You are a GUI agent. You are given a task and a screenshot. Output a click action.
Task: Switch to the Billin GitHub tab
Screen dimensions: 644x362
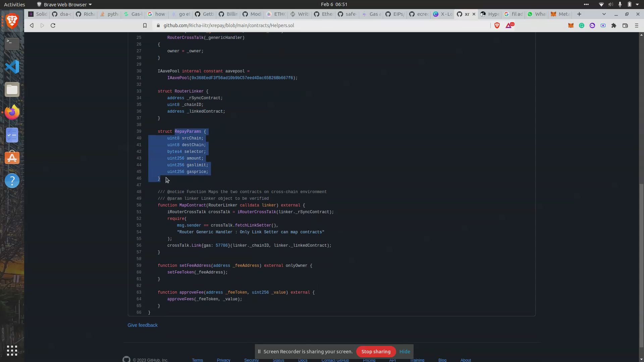coord(228,14)
